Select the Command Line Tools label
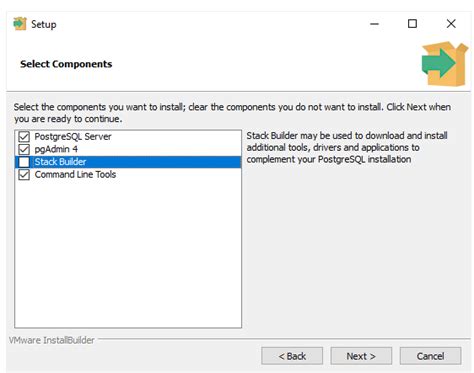 tap(75, 175)
